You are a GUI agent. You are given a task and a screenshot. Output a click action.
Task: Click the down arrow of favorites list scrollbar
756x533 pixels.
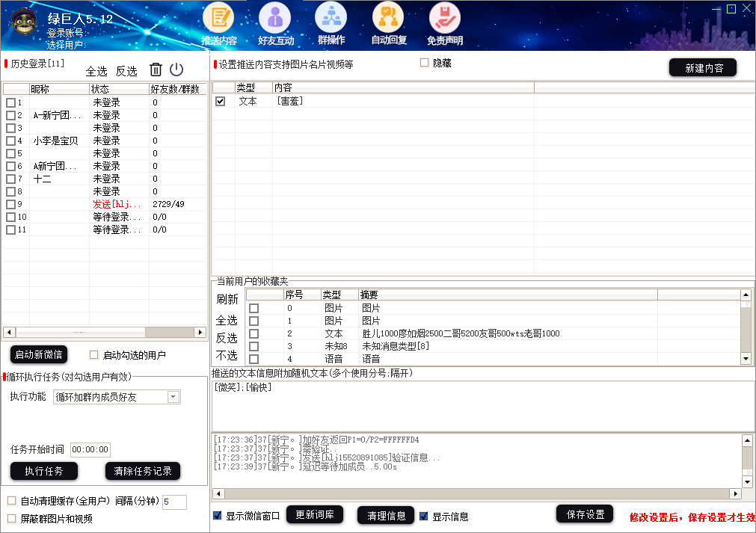[x=746, y=359]
